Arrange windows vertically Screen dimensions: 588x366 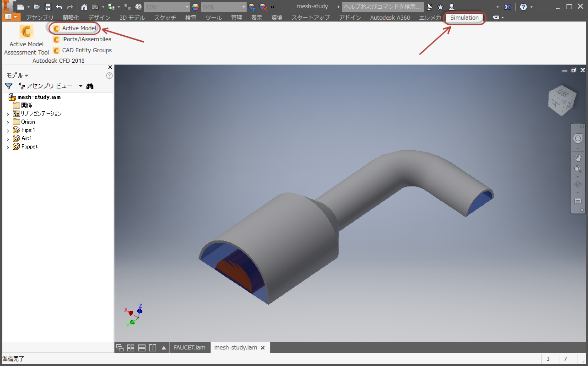click(153, 348)
